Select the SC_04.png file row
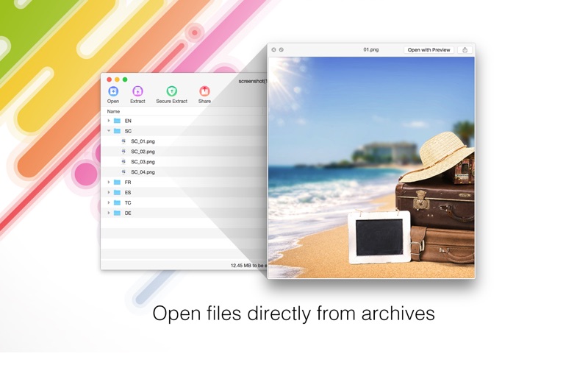588x368 pixels. point(143,172)
